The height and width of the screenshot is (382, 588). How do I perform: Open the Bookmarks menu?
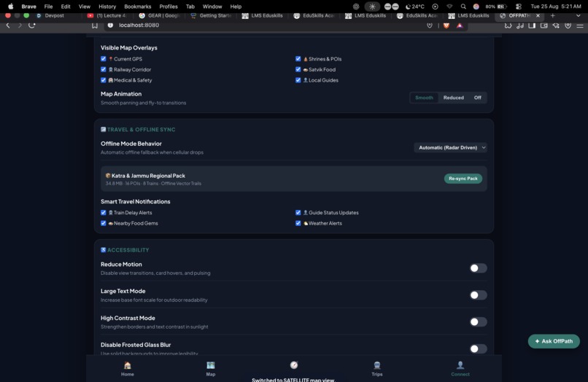point(138,7)
